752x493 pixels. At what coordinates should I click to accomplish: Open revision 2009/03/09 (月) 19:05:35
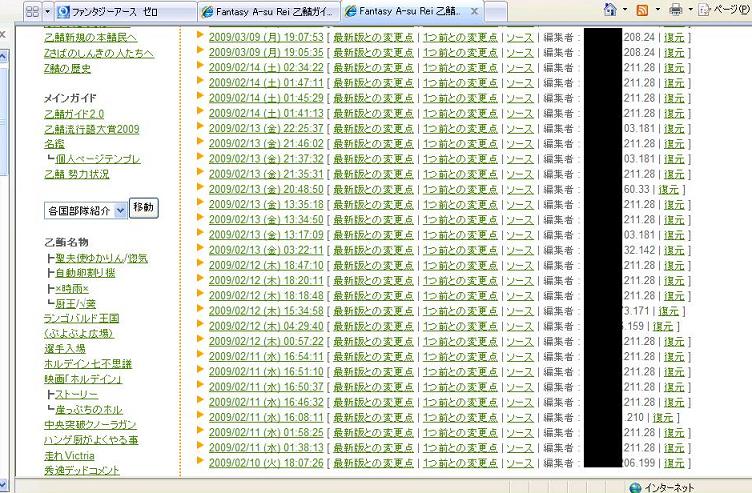pos(266,52)
